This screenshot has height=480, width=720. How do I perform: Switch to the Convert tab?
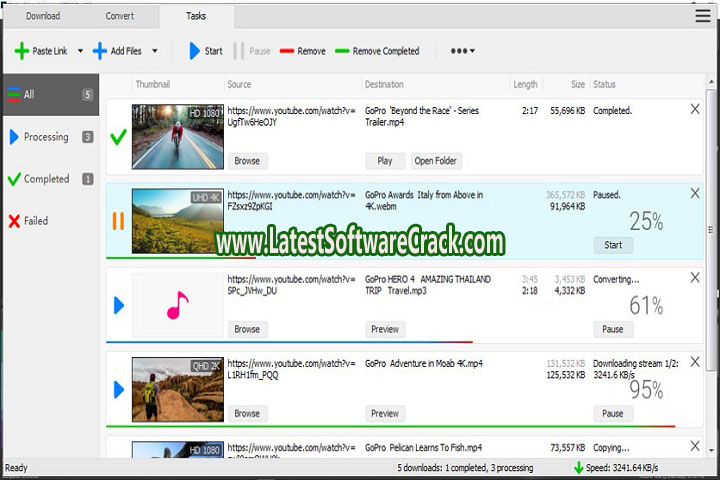click(x=120, y=16)
